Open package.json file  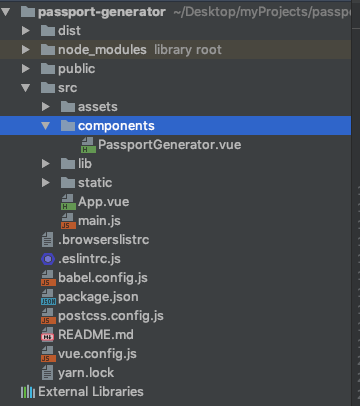[98, 297]
